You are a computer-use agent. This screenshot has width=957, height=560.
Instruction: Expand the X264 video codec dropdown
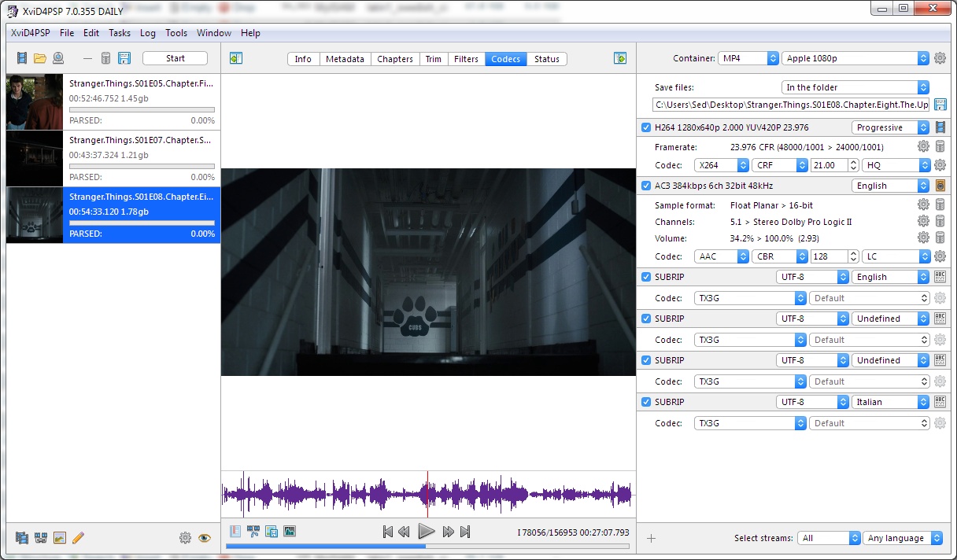click(x=722, y=165)
